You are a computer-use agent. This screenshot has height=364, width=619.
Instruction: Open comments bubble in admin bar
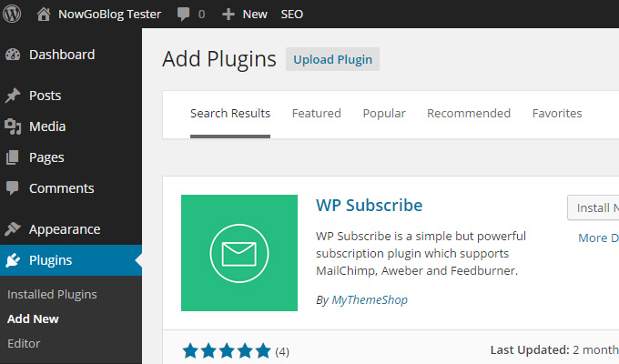tap(183, 15)
